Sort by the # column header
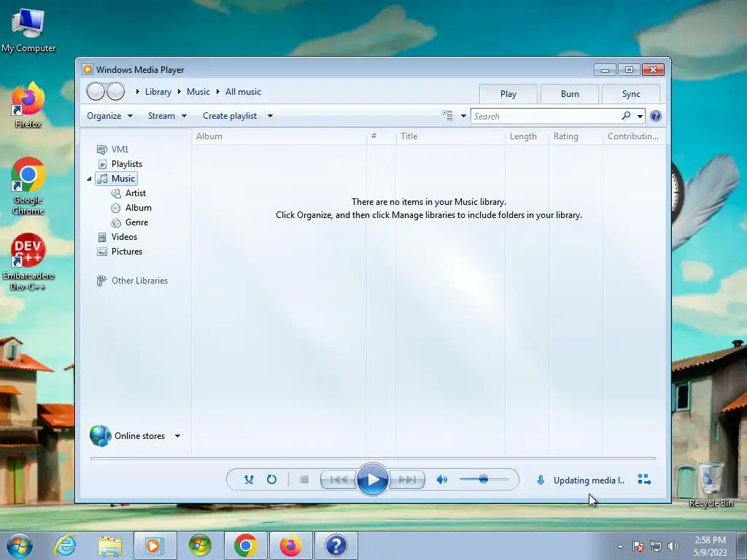 [x=381, y=136]
